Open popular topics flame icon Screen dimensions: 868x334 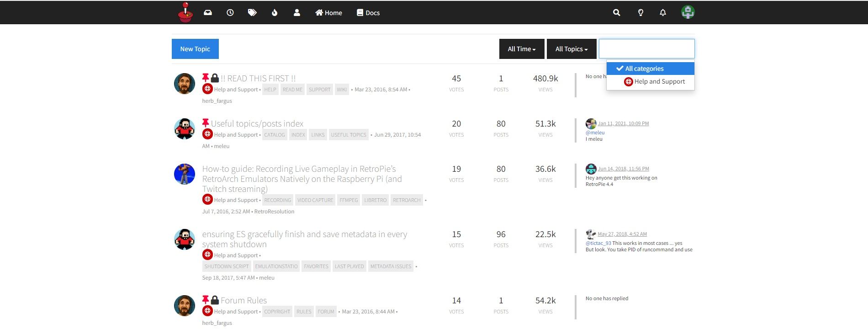pos(275,13)
